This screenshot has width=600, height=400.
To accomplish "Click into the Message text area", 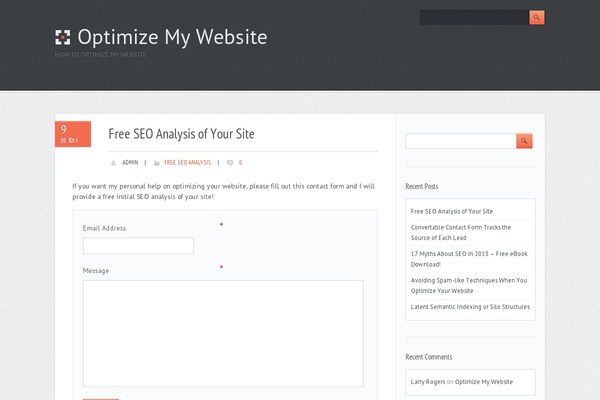I will [223, 333].
